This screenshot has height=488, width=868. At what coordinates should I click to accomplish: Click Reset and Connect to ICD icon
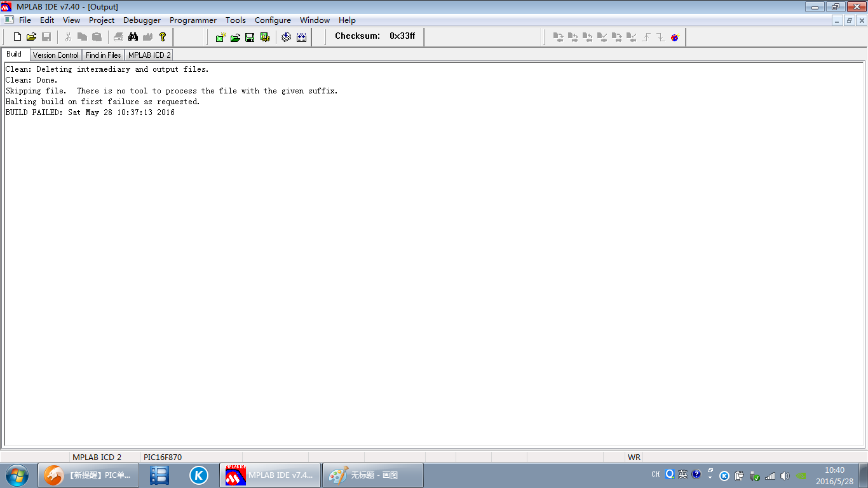675,37
